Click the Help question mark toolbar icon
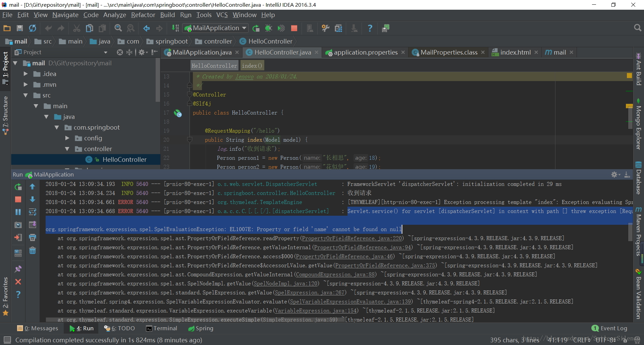This screenshot has width=644, height=345. 370,28
